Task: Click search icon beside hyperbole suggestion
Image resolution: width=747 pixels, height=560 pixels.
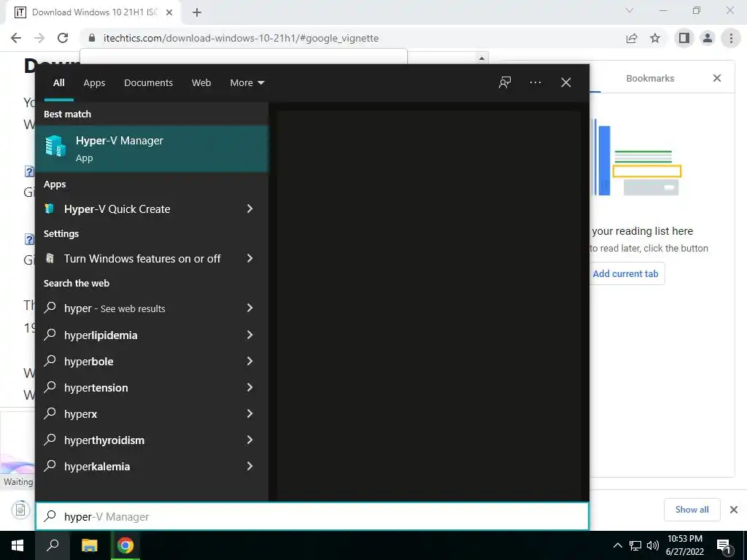Action: pyautogui.click(x=50, y=360)
